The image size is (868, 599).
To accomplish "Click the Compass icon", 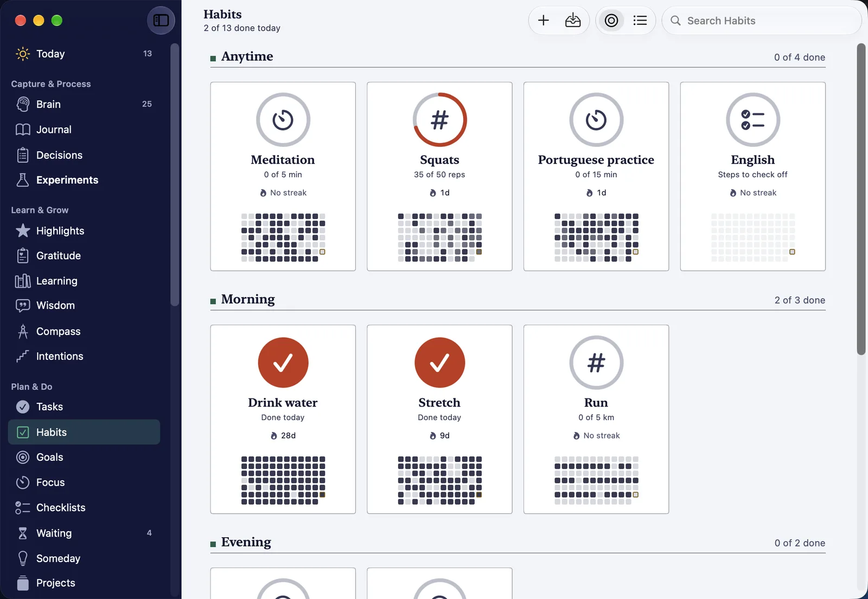I will 23,331.
